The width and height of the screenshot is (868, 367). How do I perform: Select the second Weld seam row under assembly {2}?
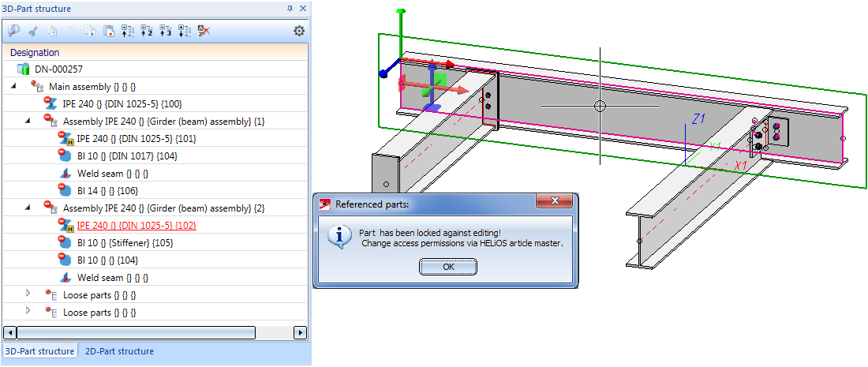113,277
